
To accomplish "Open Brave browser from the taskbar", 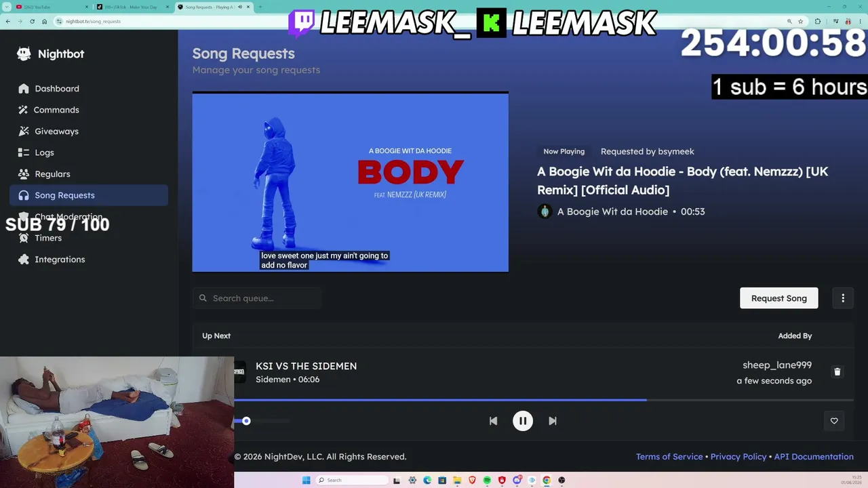I will pyautogui.click(x=472, y=481).
